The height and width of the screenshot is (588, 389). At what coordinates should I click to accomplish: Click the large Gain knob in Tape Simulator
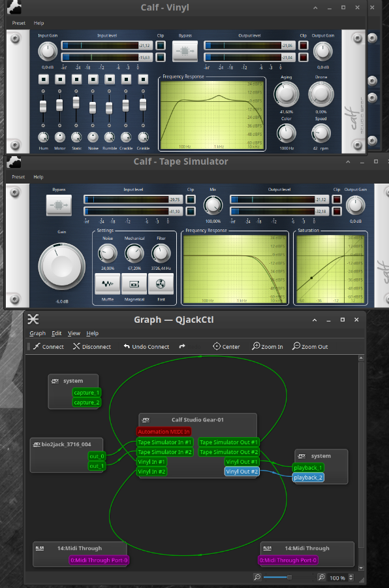coord(62,267)
